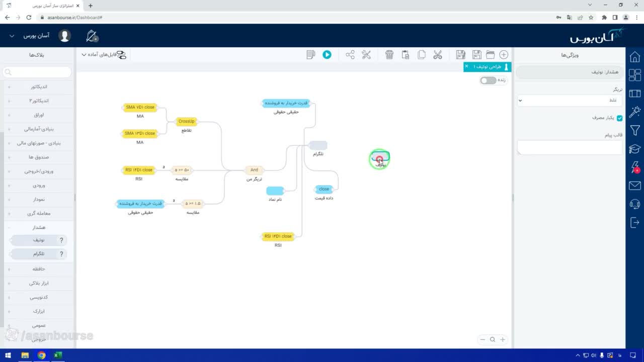
Task: Click the trash delete icon in the toolbar
Action: [389, 55]
